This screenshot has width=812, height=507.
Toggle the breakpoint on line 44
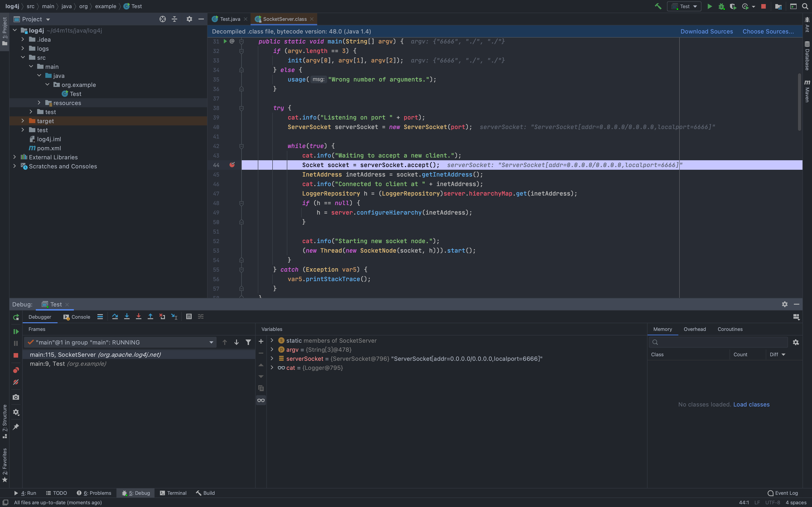pos(232,165)
